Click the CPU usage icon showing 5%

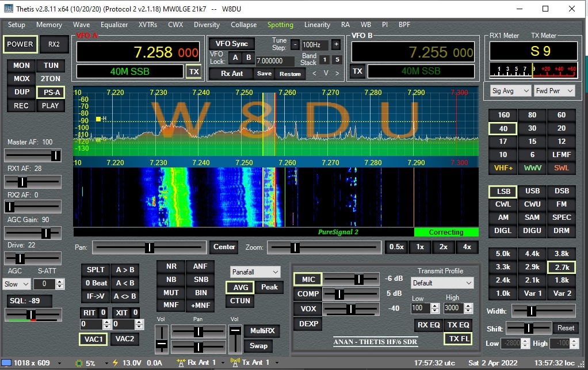79,363
